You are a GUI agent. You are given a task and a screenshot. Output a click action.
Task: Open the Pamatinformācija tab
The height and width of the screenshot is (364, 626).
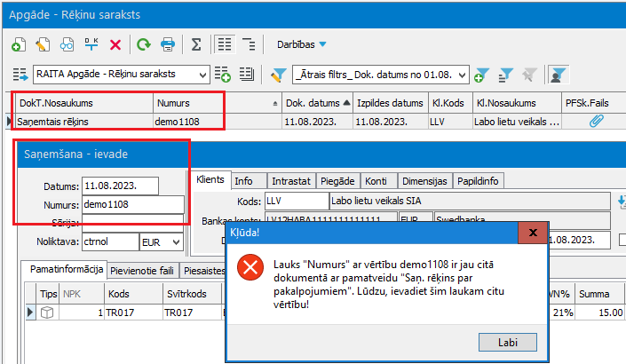pos(64,269)
